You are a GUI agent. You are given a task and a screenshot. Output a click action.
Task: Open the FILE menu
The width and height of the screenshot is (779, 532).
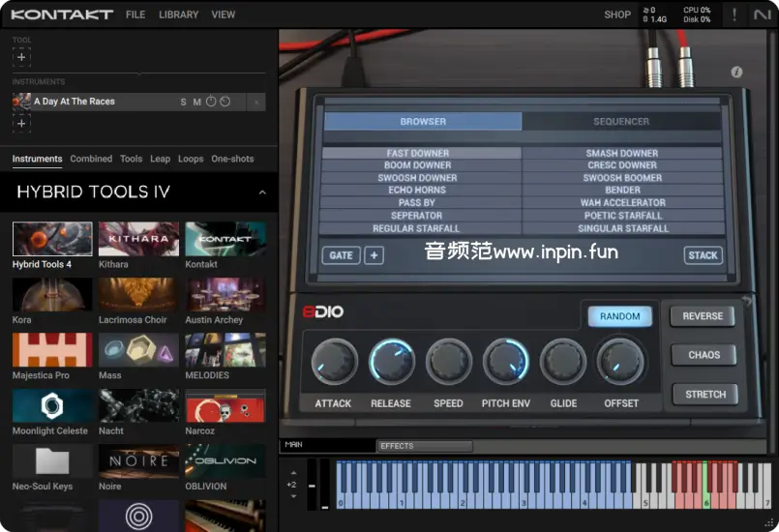click(x=135, y=15)
